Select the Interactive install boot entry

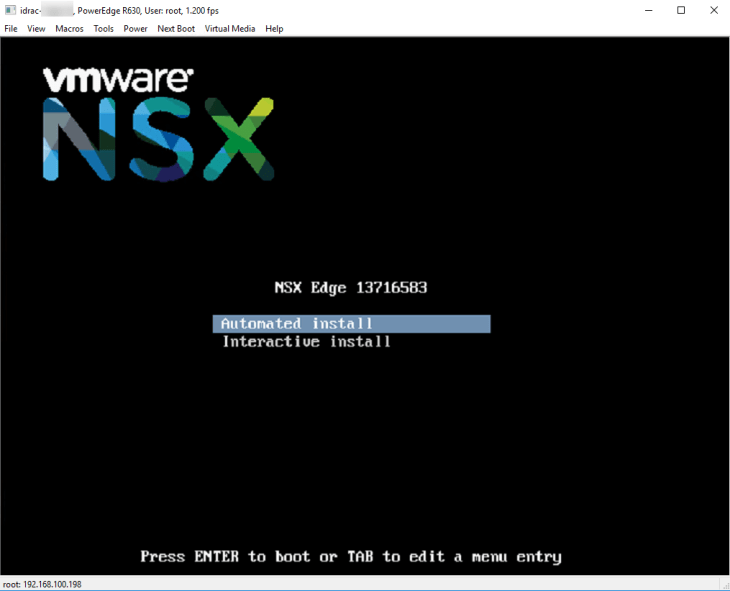pos(306,342)
